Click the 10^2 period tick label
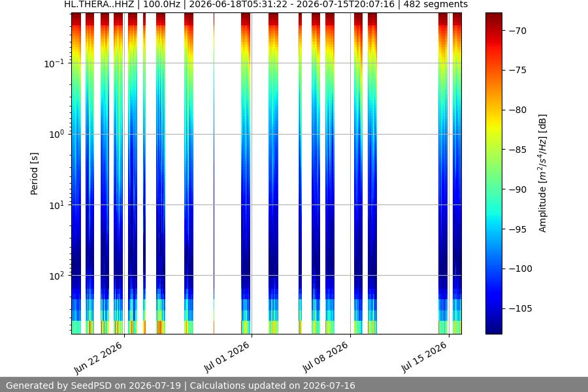The height and width of the screenshot is (392, 588). (56, 276)
